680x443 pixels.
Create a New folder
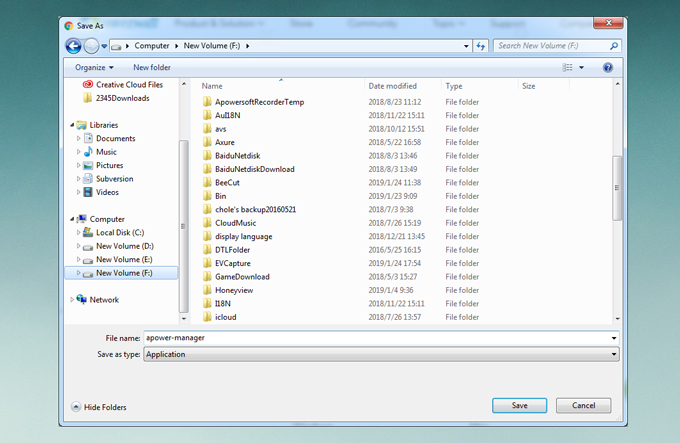click(x=152, y=67)
